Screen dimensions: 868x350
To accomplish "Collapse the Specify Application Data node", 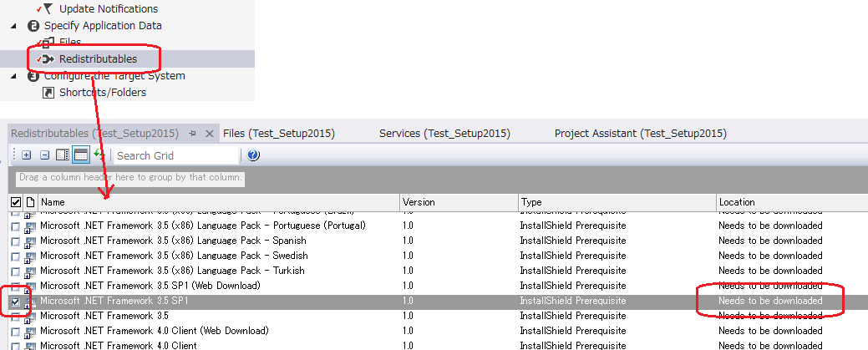I will (x=14, y=25).
